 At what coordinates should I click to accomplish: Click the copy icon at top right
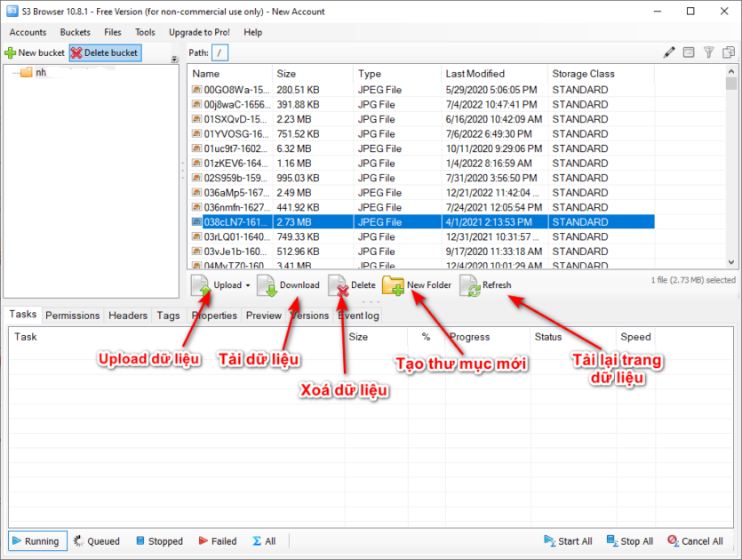pyautogui.click(x=729, y=52)
